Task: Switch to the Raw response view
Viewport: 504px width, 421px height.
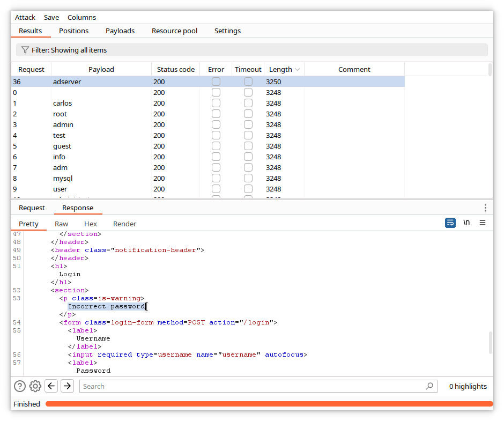Action: (x=62, y=224)
